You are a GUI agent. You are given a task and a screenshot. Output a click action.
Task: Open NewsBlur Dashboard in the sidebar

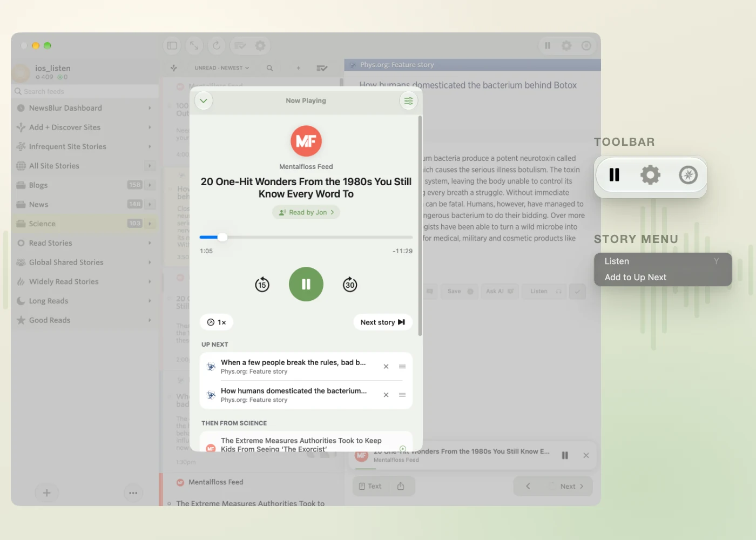[x=84, y=108]
